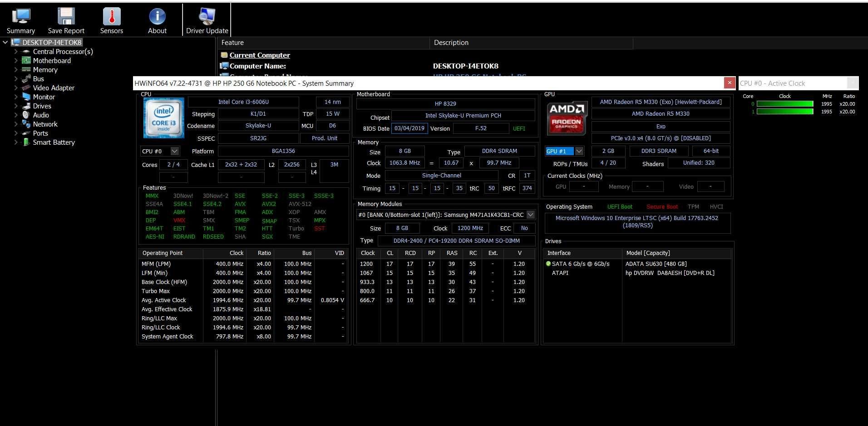
Task: Expand the Memory tree node
Action: point(16,69)
